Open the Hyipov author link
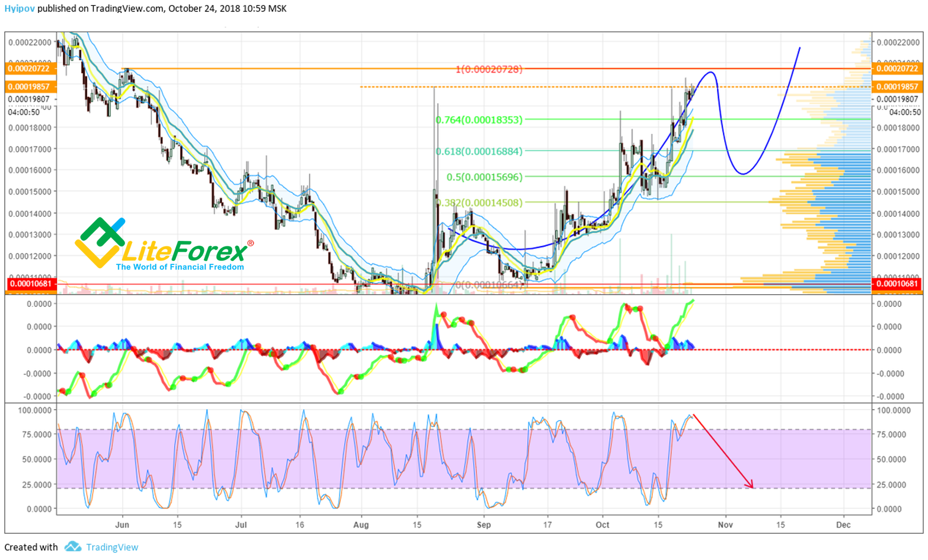The height and width of the screenshot is (560, 928). [19, 8]
